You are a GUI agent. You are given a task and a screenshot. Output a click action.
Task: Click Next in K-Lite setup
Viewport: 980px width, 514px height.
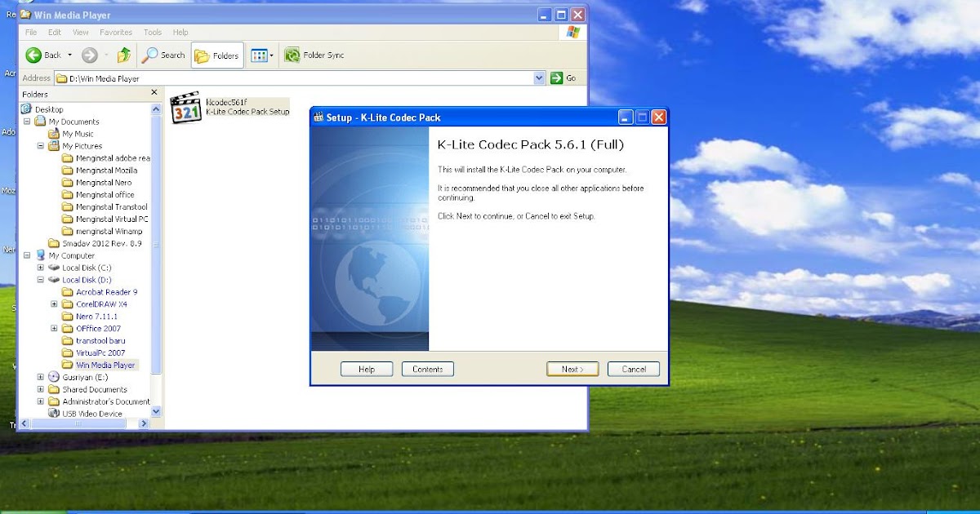coord(572,369)
